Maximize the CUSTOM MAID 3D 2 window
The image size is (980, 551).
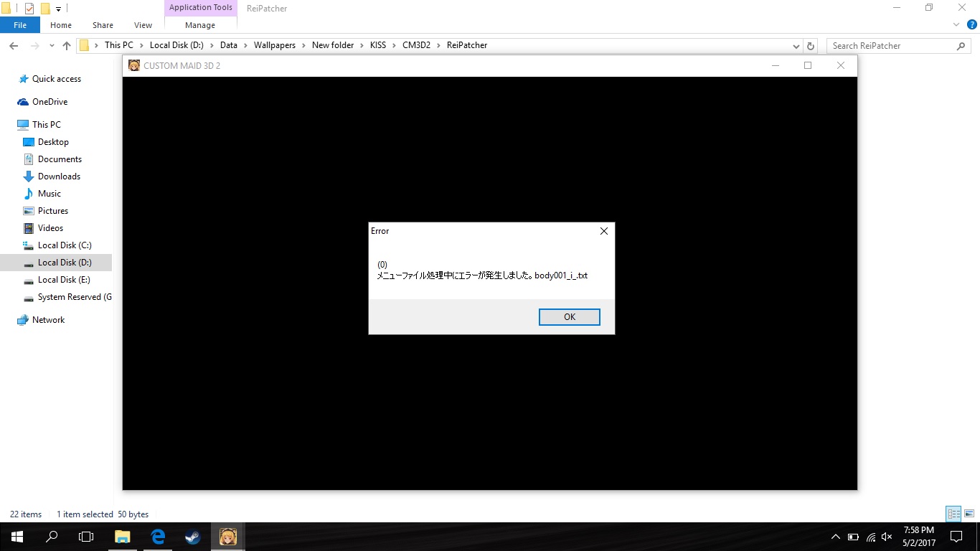pos(808,65)
